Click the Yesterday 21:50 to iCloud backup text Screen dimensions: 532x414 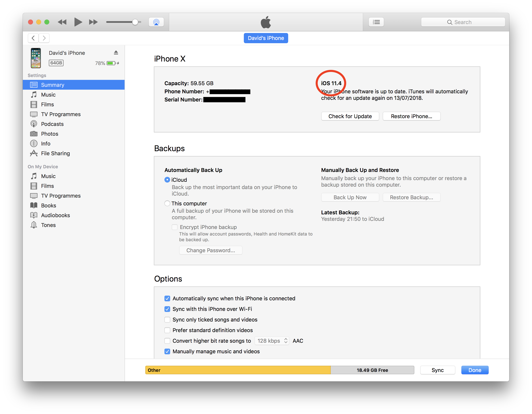tap(352, 219)
